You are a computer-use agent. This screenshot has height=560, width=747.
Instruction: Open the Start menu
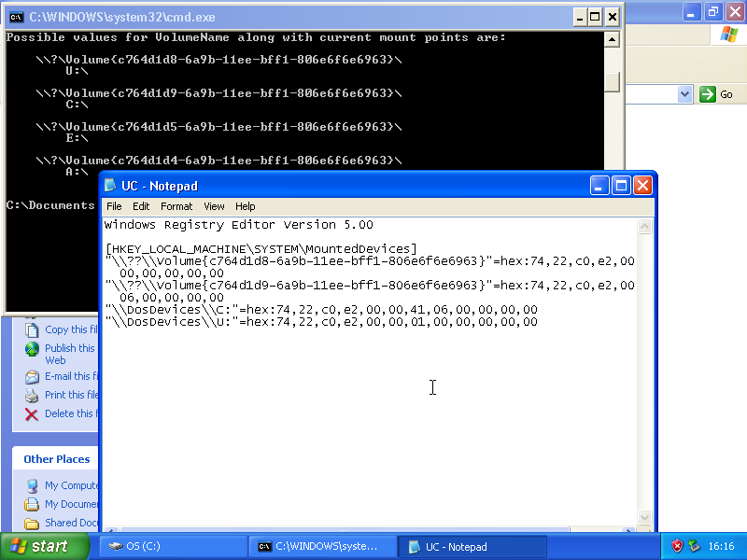(x=44, y=546)
